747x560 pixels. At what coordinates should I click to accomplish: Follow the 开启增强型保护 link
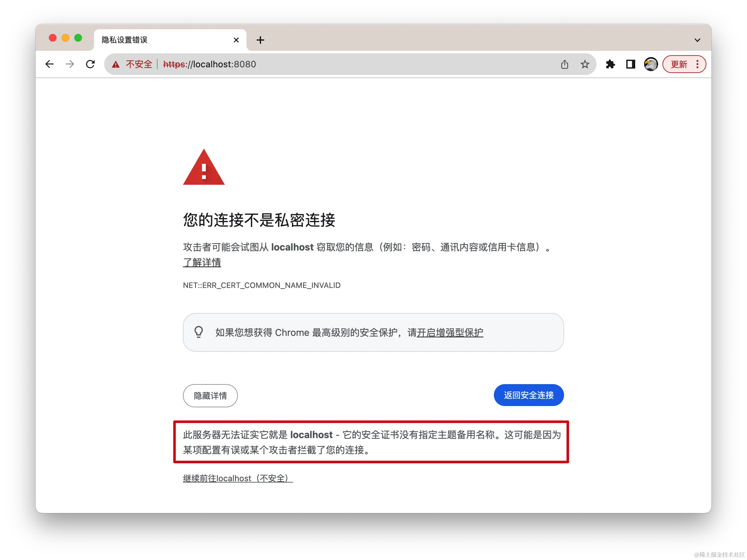tap(450, 332)
